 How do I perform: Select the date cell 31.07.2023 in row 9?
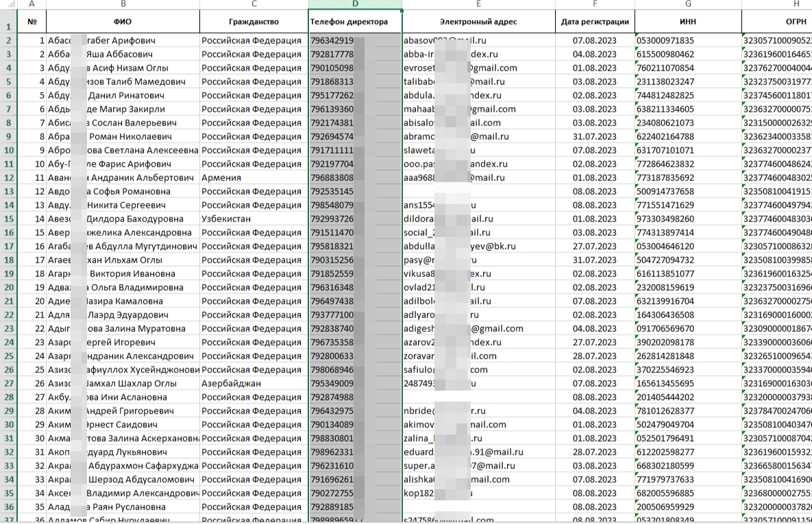click(x=594, y=136)
